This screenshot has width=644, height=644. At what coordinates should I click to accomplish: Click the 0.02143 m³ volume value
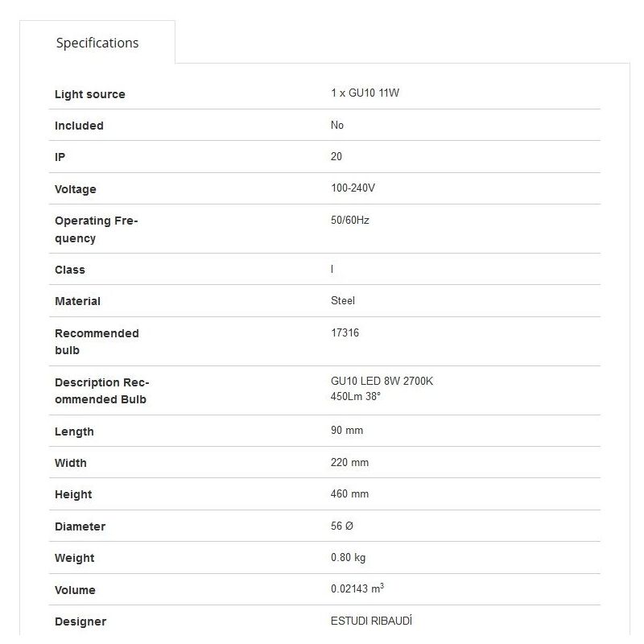coord(357,589)
